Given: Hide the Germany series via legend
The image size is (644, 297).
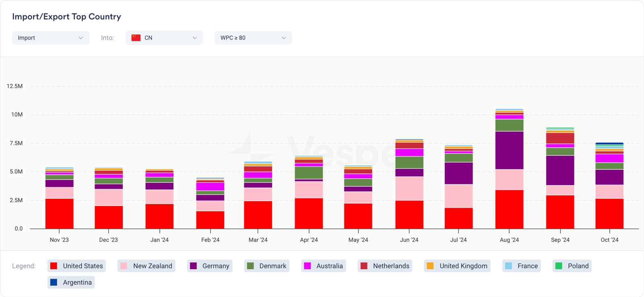Looking at the screenshot, I should tap(210, 266).
